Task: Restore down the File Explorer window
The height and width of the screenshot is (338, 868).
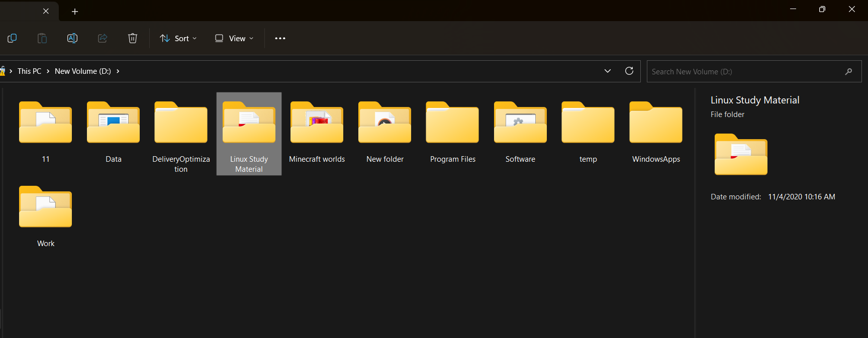Action: [x=822, y=9]
